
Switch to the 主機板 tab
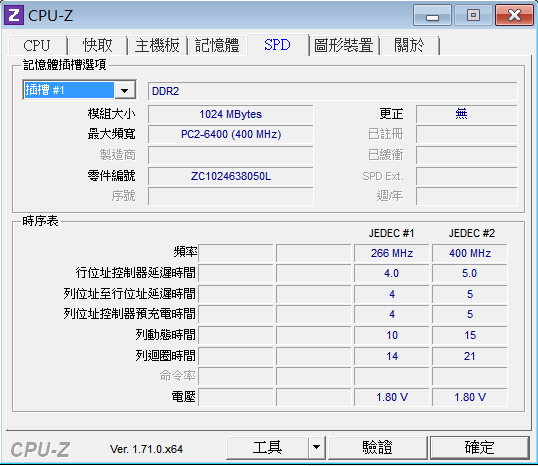point(157,46)
